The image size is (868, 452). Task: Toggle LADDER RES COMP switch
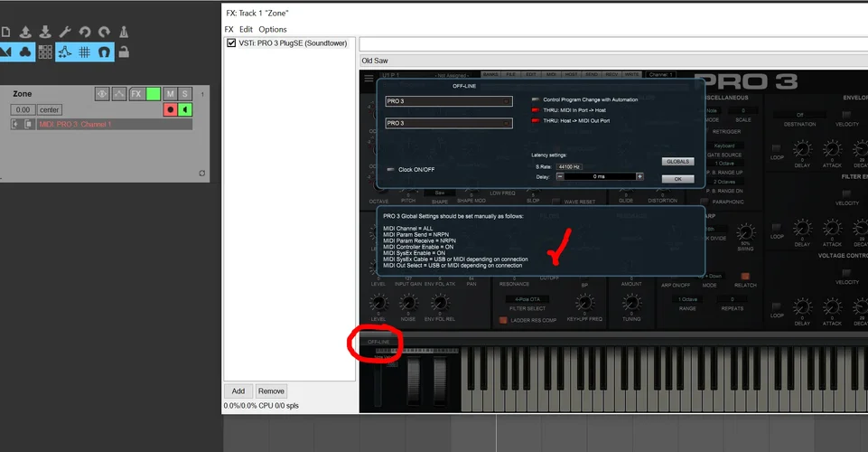503,320
